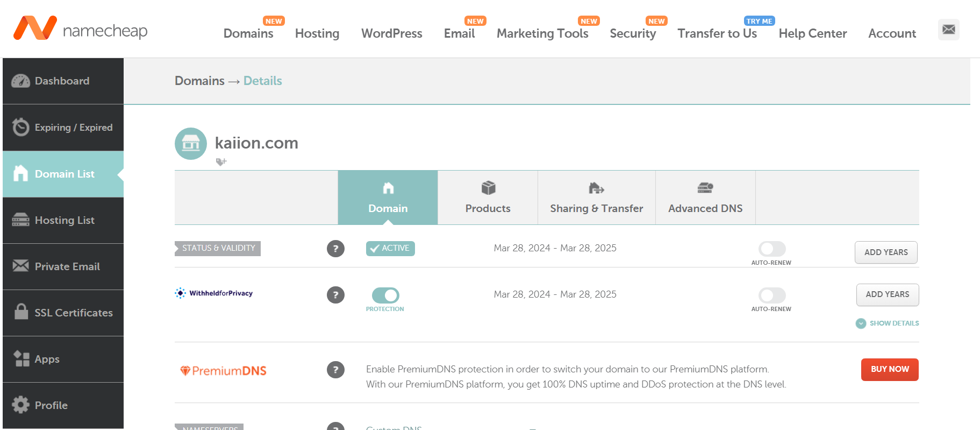980x430 pixels.
Task: Open SSL Certificates in the sidebar
Action: (x=63, y=313)
